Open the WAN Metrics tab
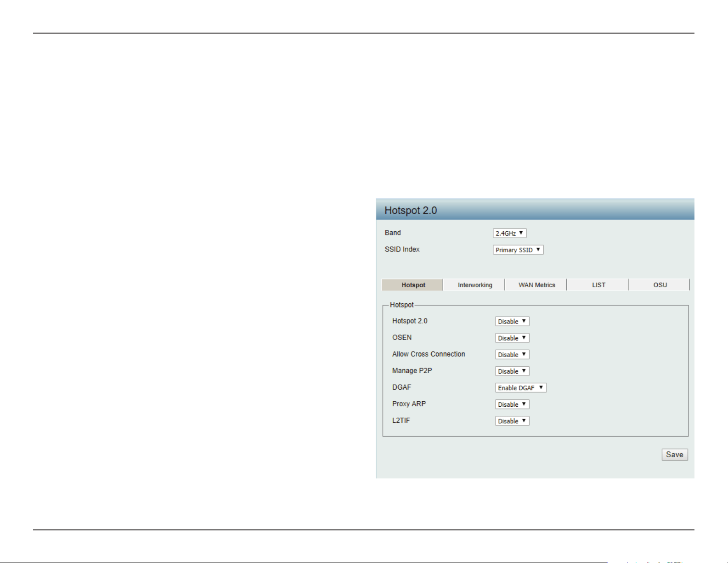Image resolution: width=728 pixels, height=563 pixels. (x=536, y=285)
